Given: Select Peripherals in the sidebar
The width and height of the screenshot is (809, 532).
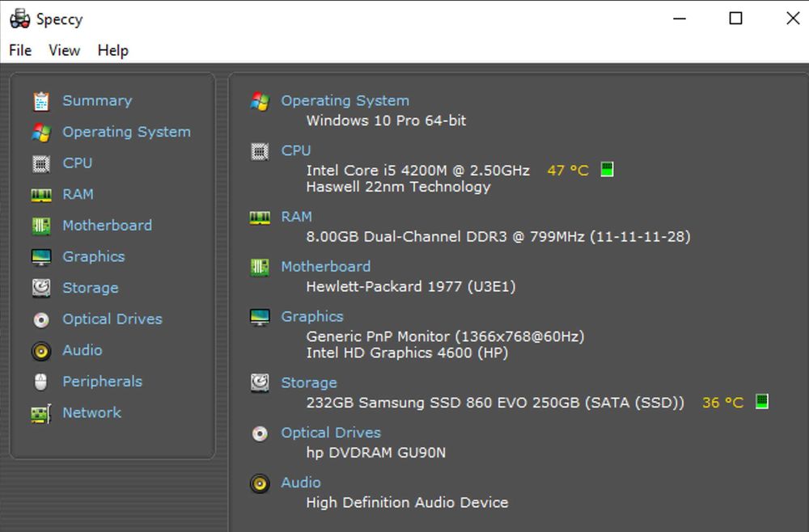Looking at the screenshot, I should 103,382.
